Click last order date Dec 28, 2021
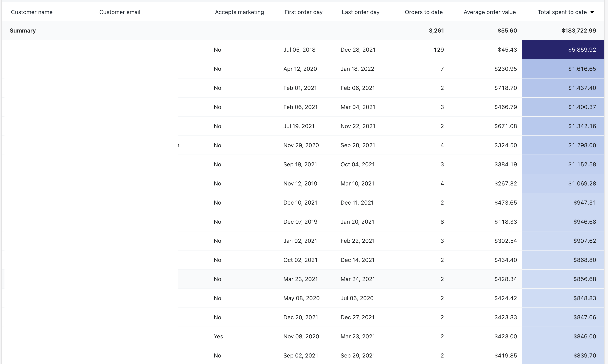 [358, 50]
